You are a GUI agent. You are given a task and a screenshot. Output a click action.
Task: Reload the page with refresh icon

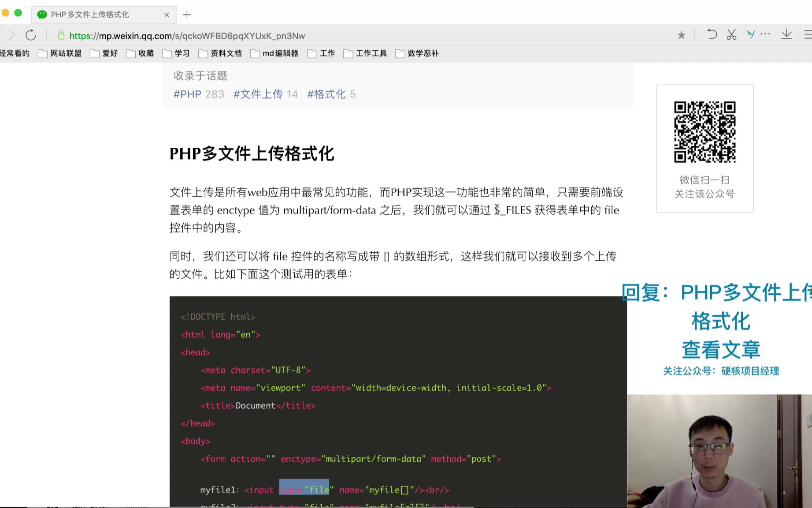point(30,35)
